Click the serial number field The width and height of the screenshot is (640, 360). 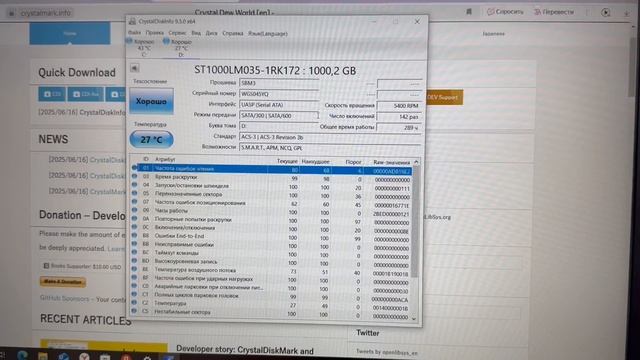pyautogui.click(x=279, y=94)
